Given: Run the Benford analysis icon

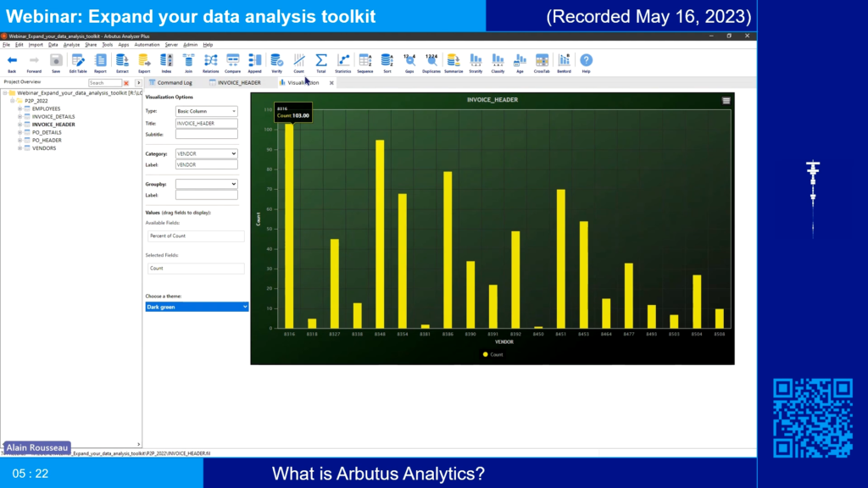Looking at the screenshot, I should [x=564, y=63].
